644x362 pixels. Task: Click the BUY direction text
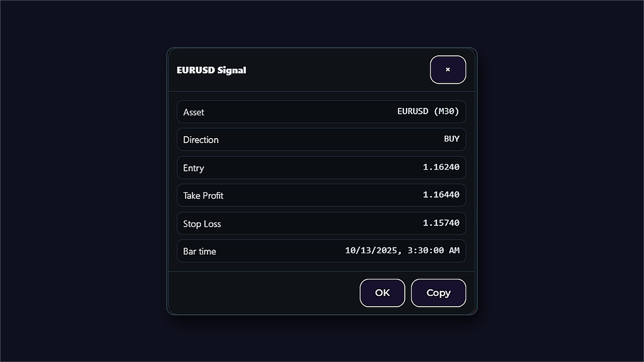(x=451, y=139)
